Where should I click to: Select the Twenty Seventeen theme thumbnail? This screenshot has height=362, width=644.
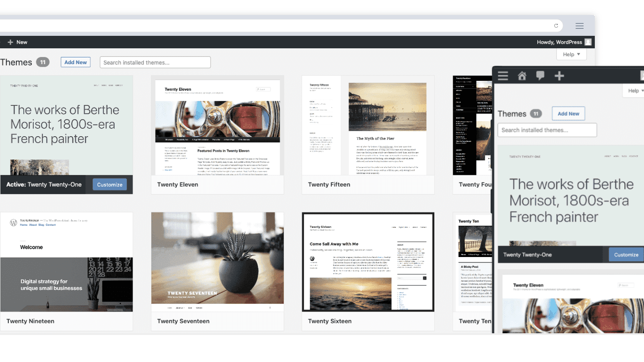(218, 262)
